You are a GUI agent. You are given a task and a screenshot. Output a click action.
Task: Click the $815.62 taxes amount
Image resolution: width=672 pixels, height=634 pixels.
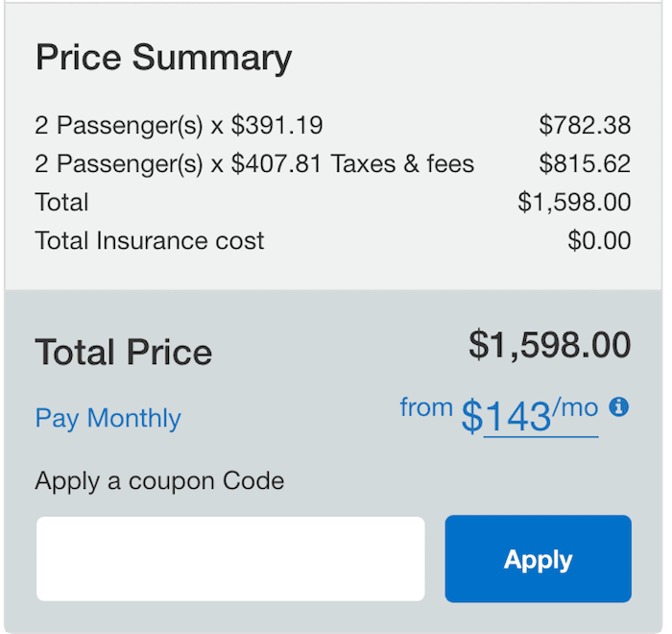click(585, 163)
